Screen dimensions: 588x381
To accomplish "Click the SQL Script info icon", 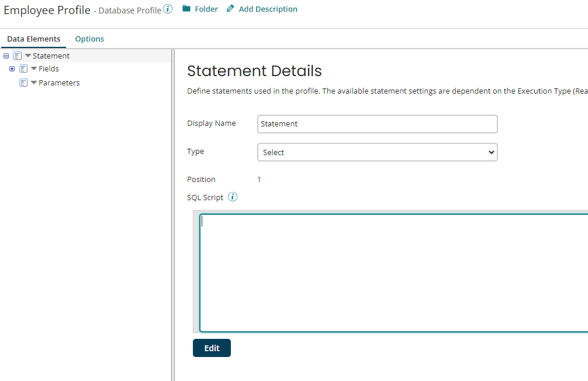I will [232, 197].
